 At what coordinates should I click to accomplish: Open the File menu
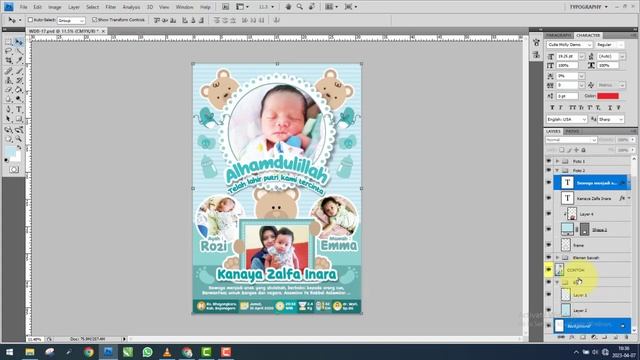point(24,7)
